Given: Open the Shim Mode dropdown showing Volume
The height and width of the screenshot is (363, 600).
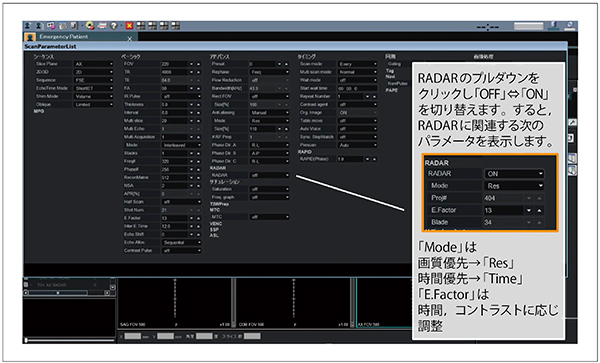Looking at the screenshot, I should 93,96.
